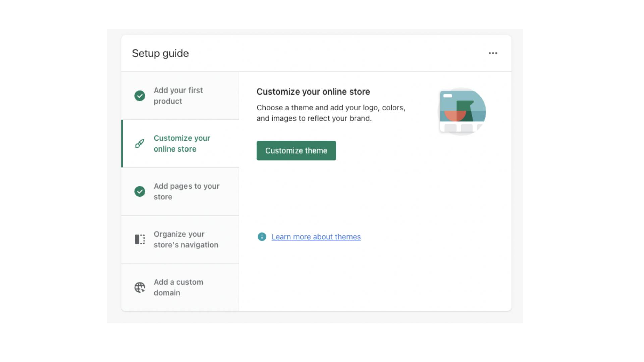Select the 'Add pages to your store' step
Viewport: 644px width, 362px height.
pyautogui.click(x=180, y=191)
